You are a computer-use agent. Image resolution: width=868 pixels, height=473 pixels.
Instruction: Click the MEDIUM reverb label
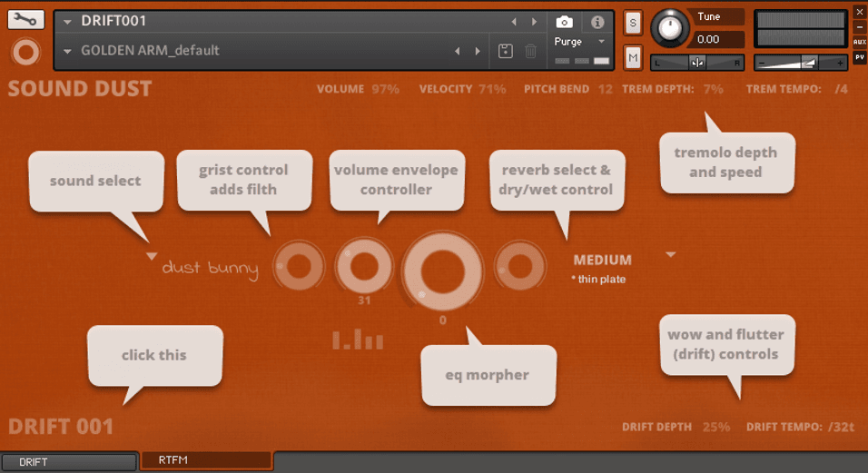tap(602, 260)
